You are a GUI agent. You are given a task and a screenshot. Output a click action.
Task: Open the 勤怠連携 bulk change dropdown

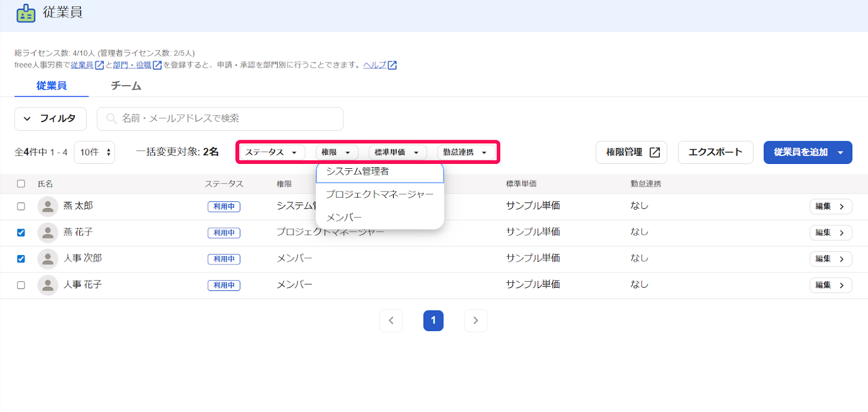pos(466,153)
